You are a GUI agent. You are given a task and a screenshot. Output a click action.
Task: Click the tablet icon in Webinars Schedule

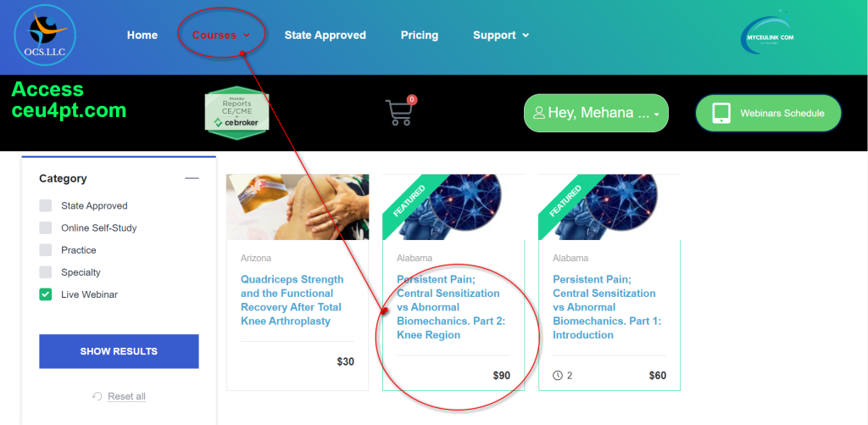coord(722,113)
